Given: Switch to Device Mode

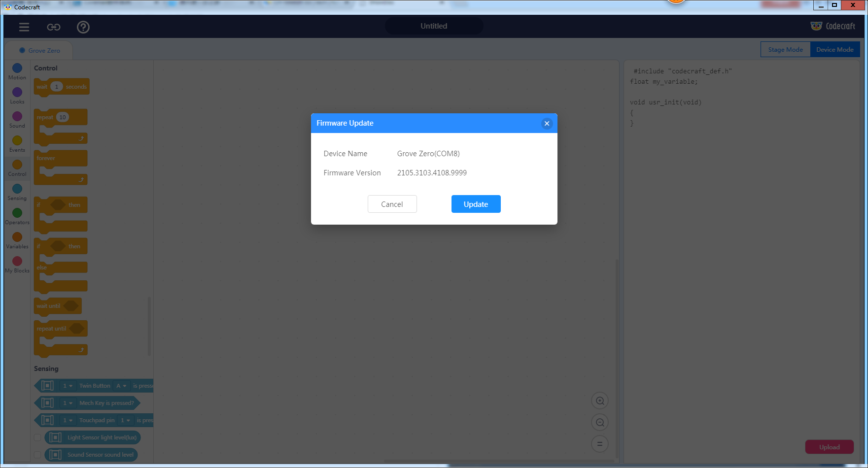Looking at the screenshot, I should (835, 49).
